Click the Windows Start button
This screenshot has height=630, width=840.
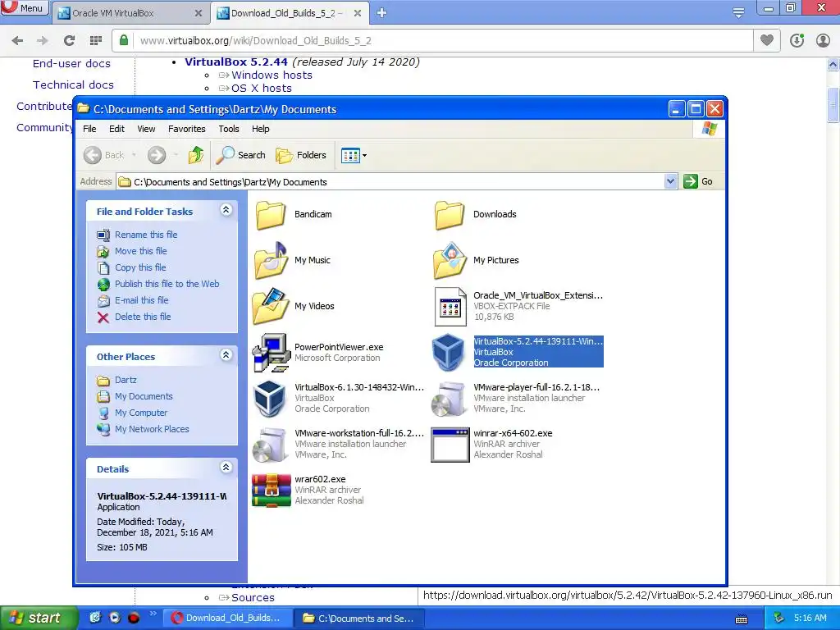39,618
